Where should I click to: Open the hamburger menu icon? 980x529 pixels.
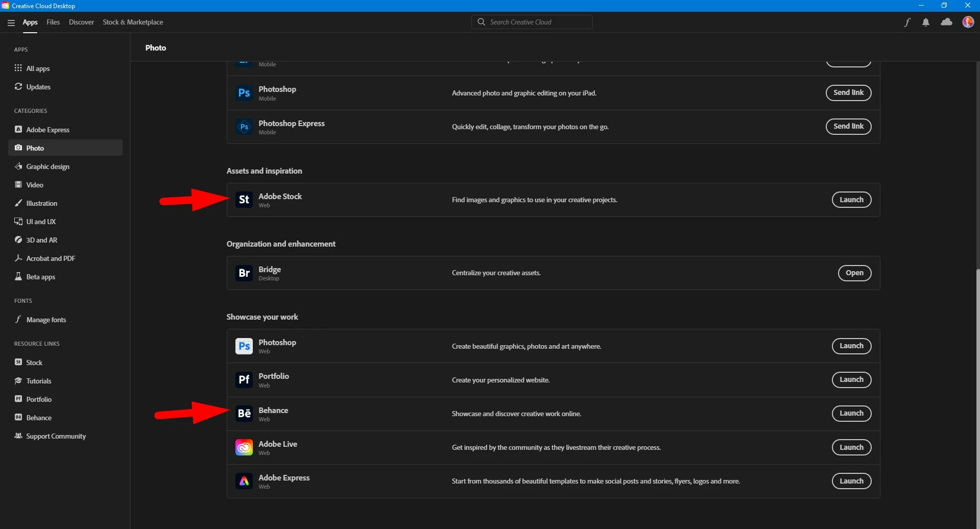pos(11,22)
